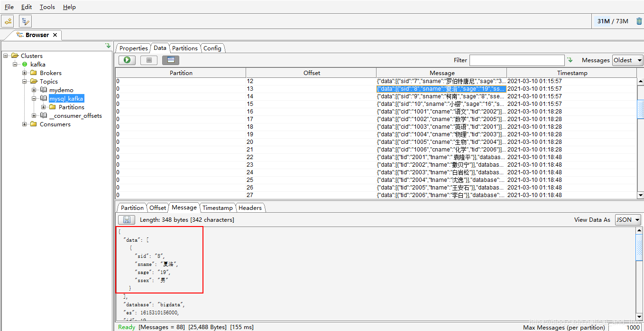Expand the Partitions node under mysql_kafka
Viewport: 644px width, 331px height.
point(44,107)
